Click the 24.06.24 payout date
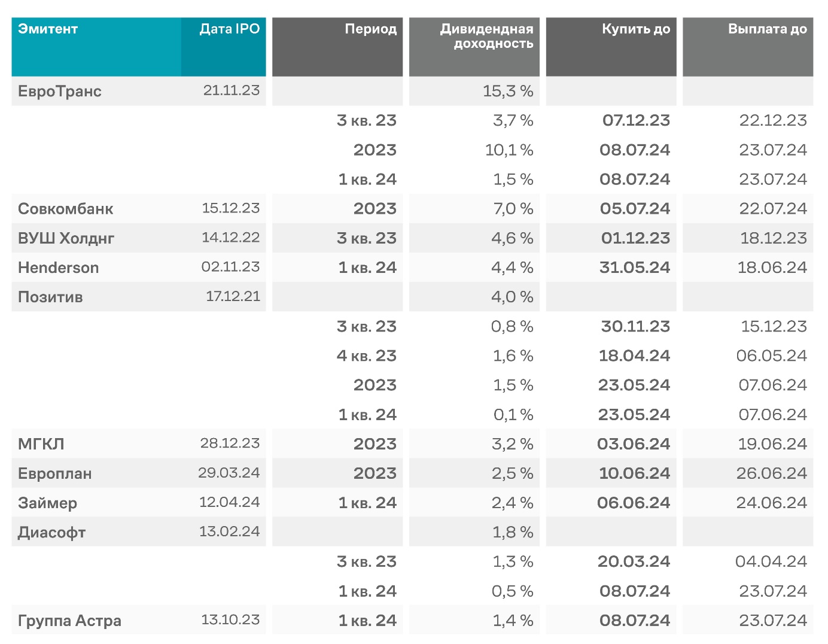This screenshot has height=644, width=828. (x=772, y=502)
